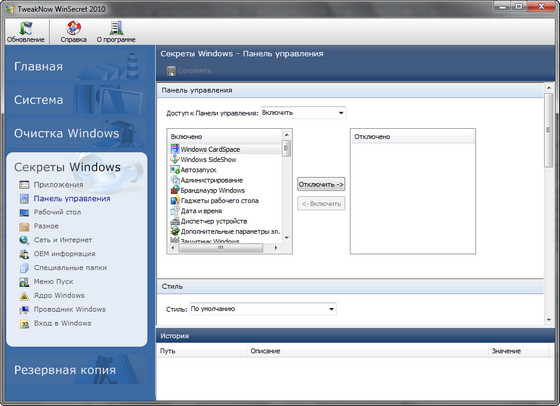This screenshot has width=560, height=406.
Task: Click the Проводник Windows icon
Action: pyautogui.click(x=24, y=309)
